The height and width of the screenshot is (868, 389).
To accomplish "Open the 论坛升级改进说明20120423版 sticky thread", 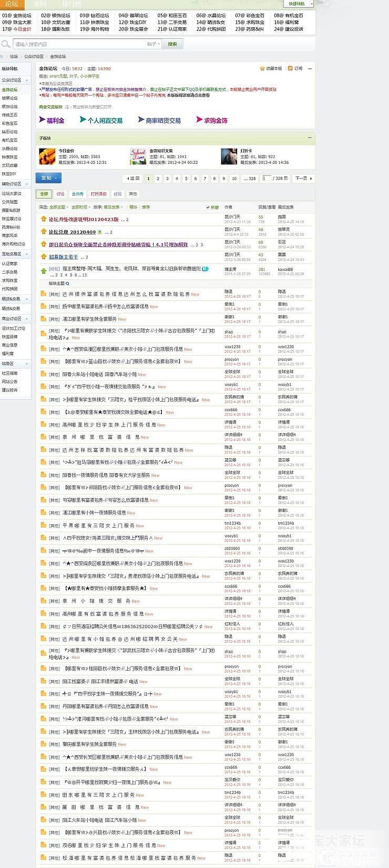I will 84,219.
